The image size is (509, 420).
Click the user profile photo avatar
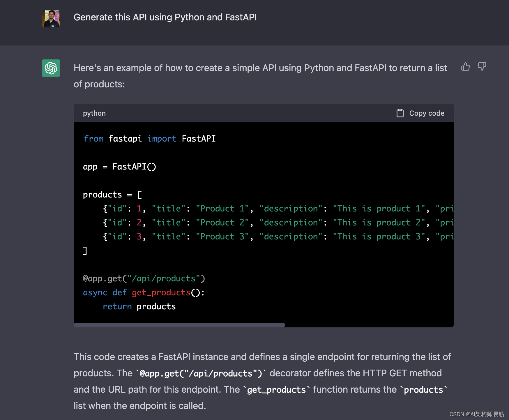pyautogui.click(x=51, y=19)
